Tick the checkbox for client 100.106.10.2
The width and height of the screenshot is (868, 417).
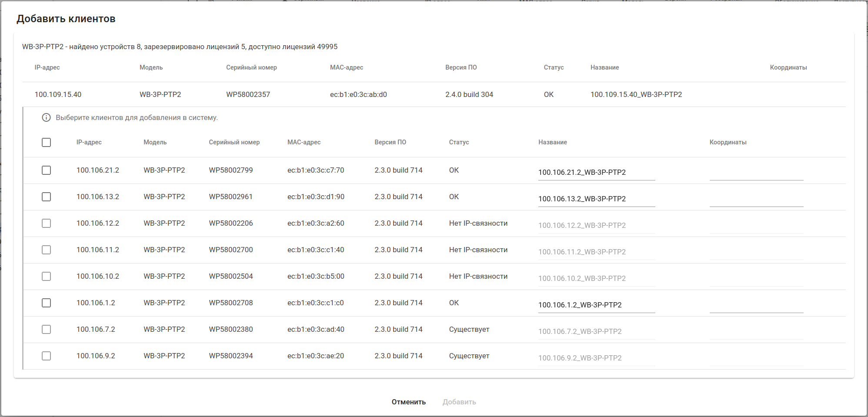point(46,277)
